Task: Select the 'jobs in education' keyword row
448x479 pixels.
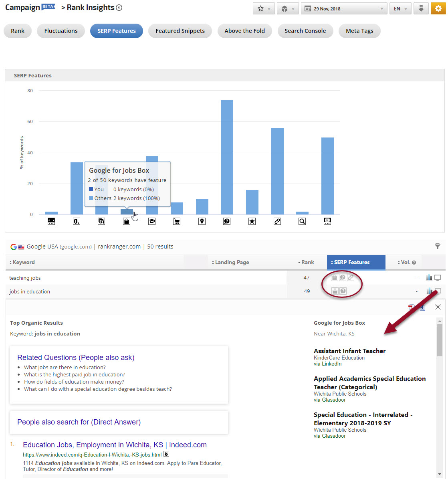Action: (225, 291)
